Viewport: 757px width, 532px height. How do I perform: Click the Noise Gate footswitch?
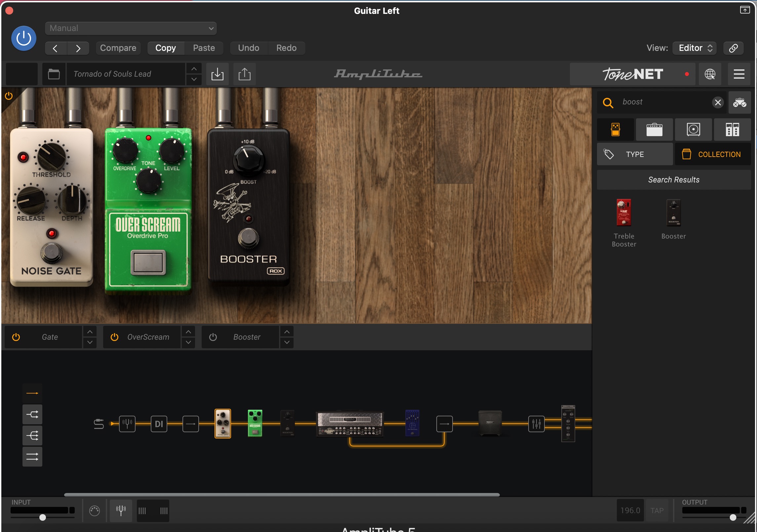(52, 253)
